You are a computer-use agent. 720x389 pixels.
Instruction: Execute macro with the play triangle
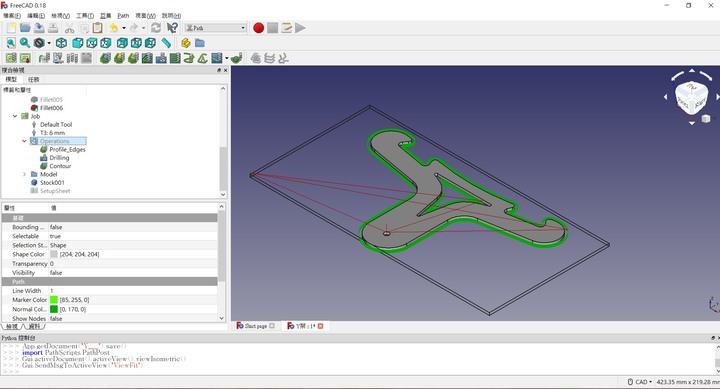(x=300, y=28)
